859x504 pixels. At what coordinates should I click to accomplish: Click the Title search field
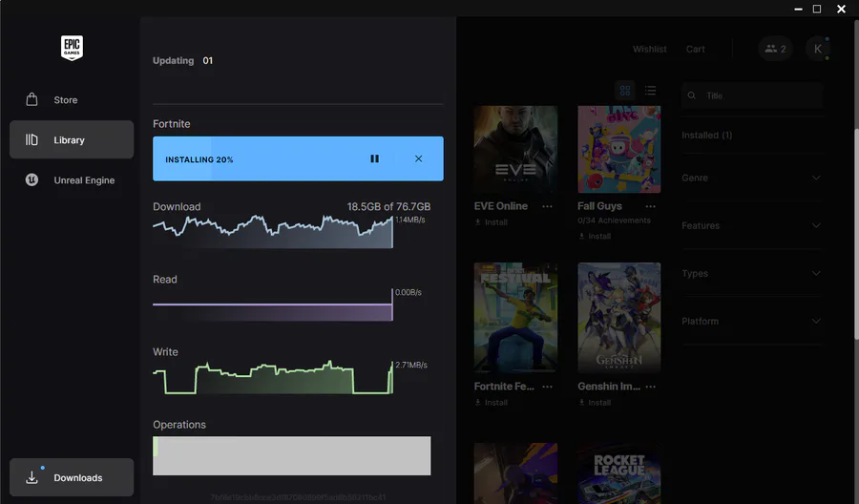click(x=751, y=95)
